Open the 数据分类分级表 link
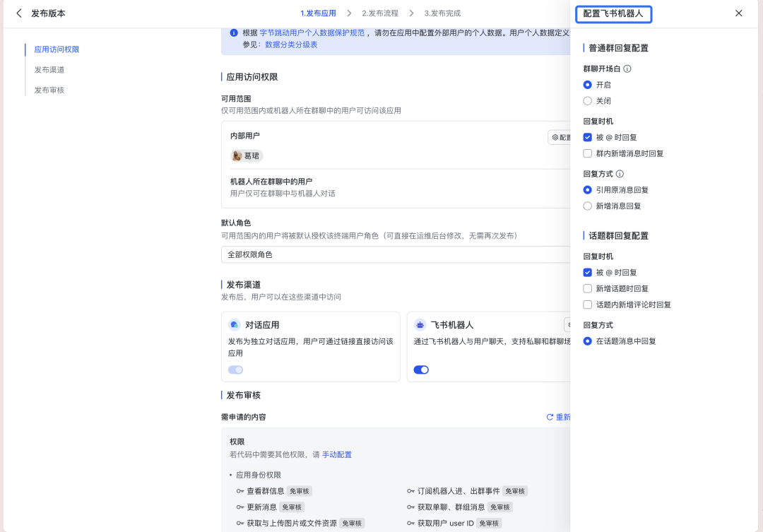 point(291,45)
